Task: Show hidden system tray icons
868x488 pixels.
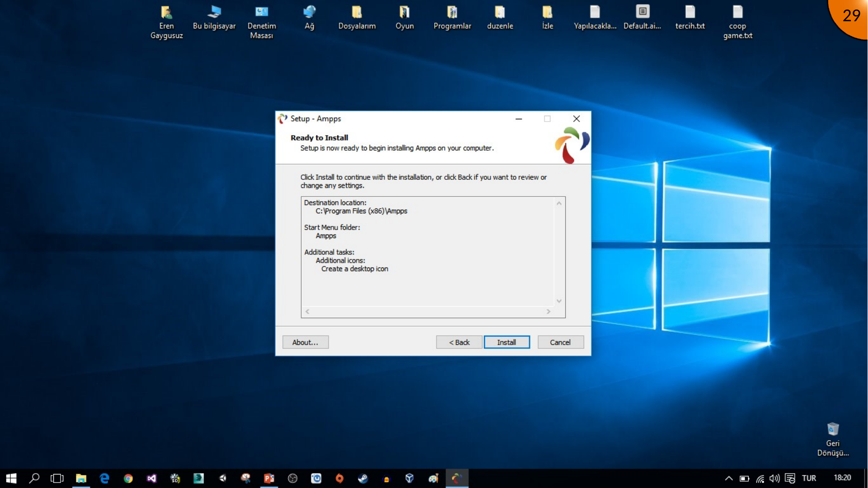Action: point(729,478)
